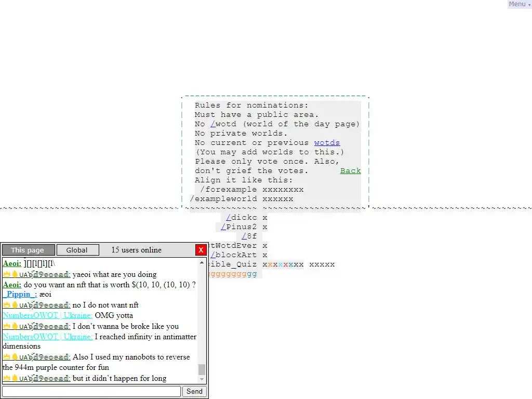
Task: Click the 'OMG yotta' chat message
Action: 114,315
